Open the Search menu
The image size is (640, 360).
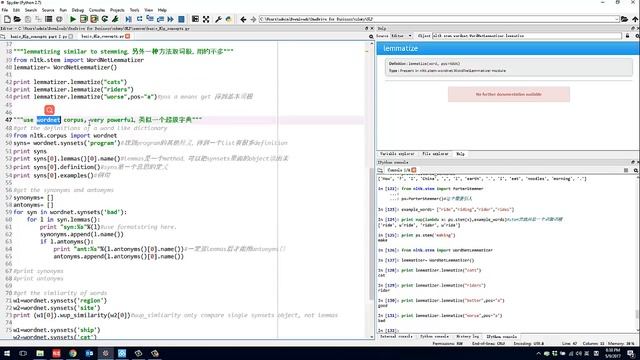pos(31,10)
